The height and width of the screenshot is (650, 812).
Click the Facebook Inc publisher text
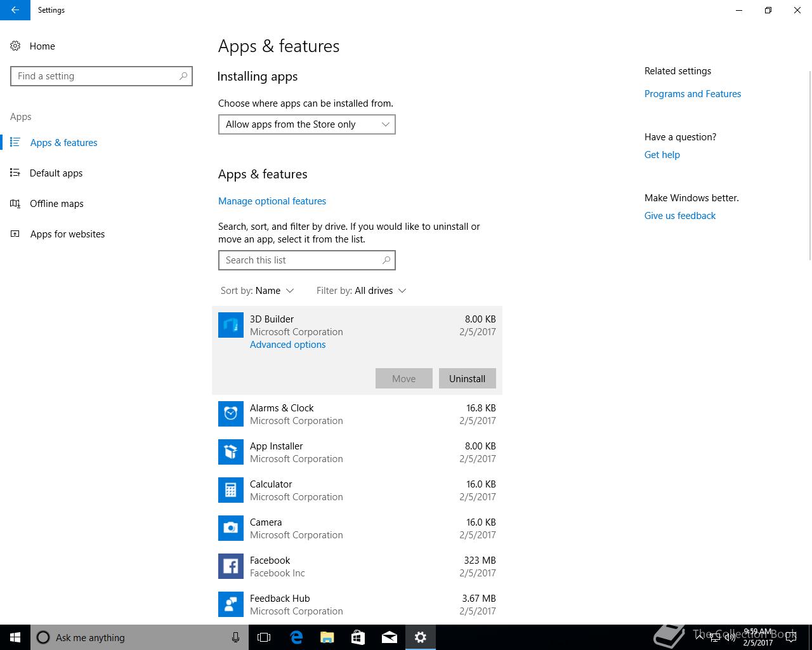point(277,573)
